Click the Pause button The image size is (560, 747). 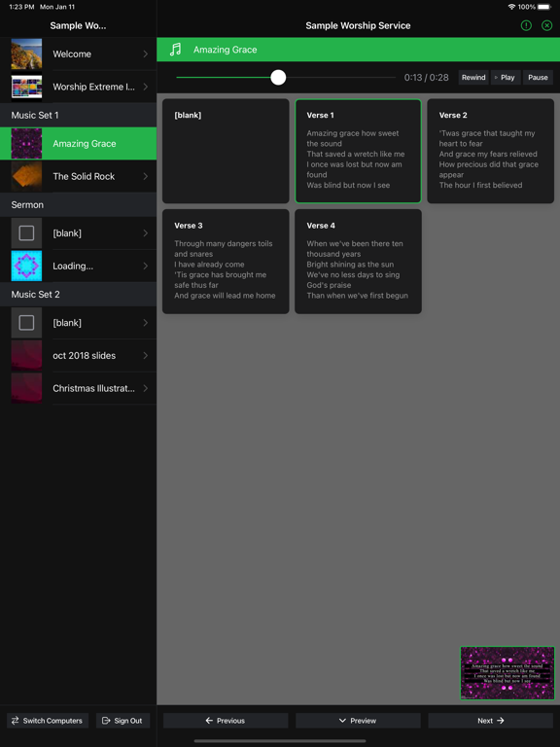coord(538,77)
